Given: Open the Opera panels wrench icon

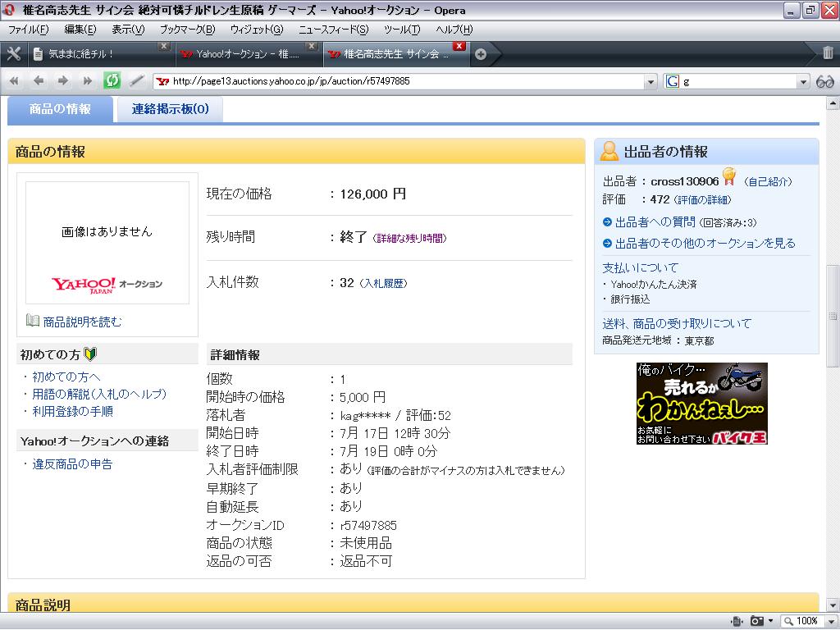Looking at the screenshot, I should [13, 53].
